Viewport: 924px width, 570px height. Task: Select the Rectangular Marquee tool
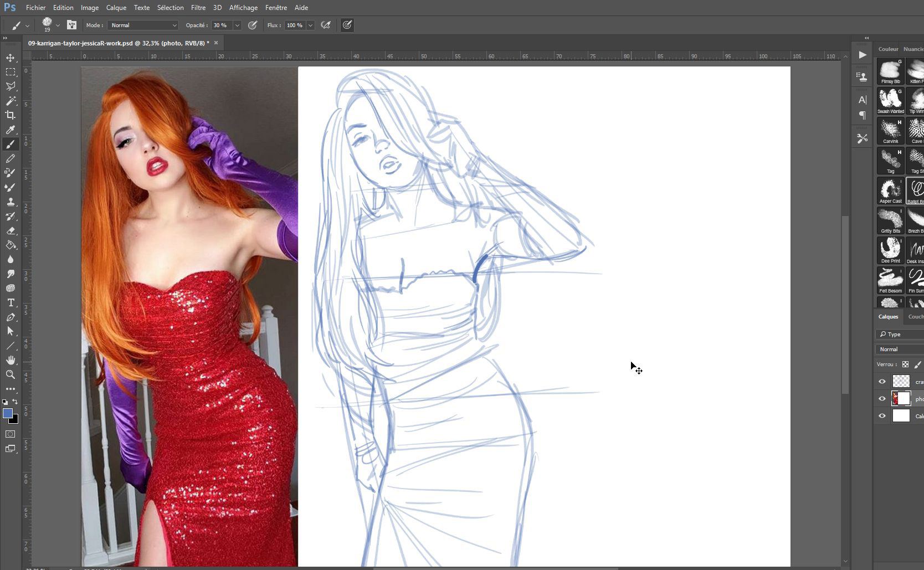pyautogui.click(x=11, y=72)
